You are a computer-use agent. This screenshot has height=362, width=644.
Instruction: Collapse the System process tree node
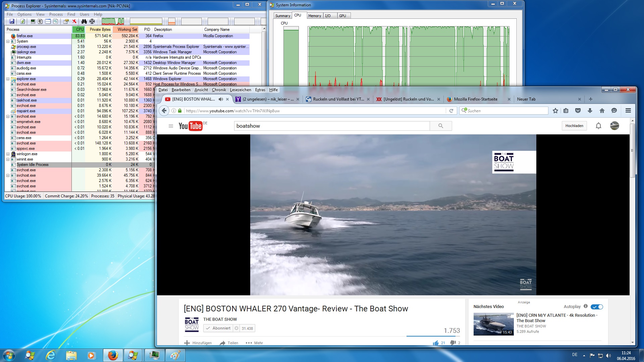[8, 42]
